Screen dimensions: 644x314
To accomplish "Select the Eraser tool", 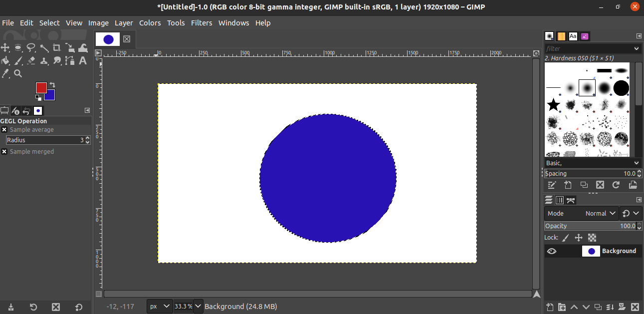I will 31,61.
